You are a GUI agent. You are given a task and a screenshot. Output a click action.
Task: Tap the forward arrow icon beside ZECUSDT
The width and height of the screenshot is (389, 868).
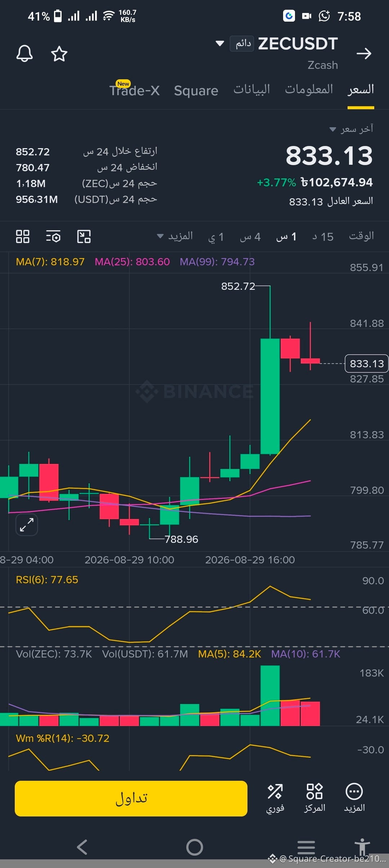(364, 54)
